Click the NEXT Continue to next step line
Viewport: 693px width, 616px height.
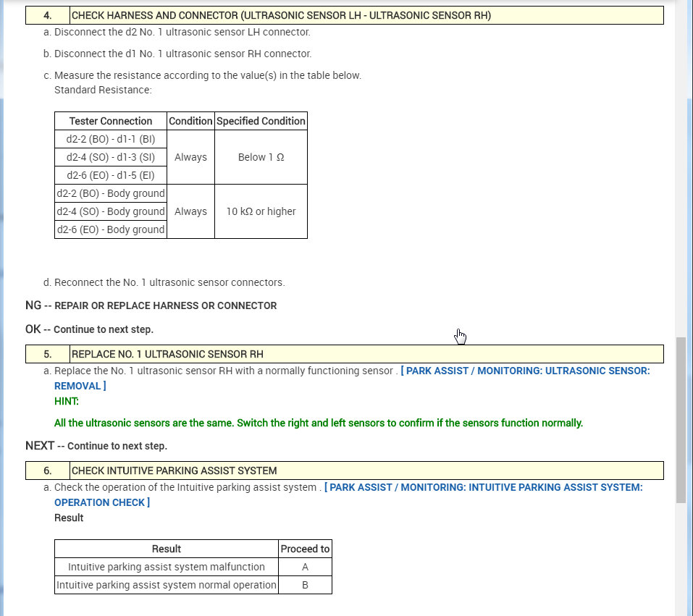pos(96,446)
